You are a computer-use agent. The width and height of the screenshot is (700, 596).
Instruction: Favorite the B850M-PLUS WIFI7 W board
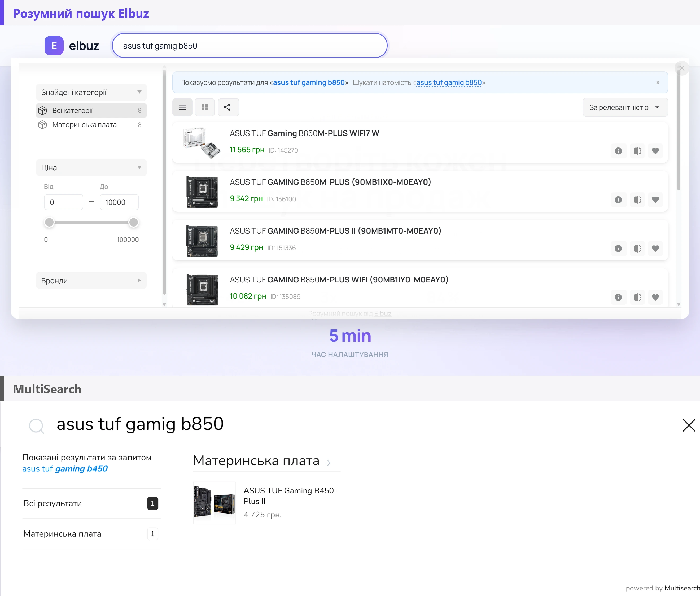pyautogui.click(x=655, y=151)
